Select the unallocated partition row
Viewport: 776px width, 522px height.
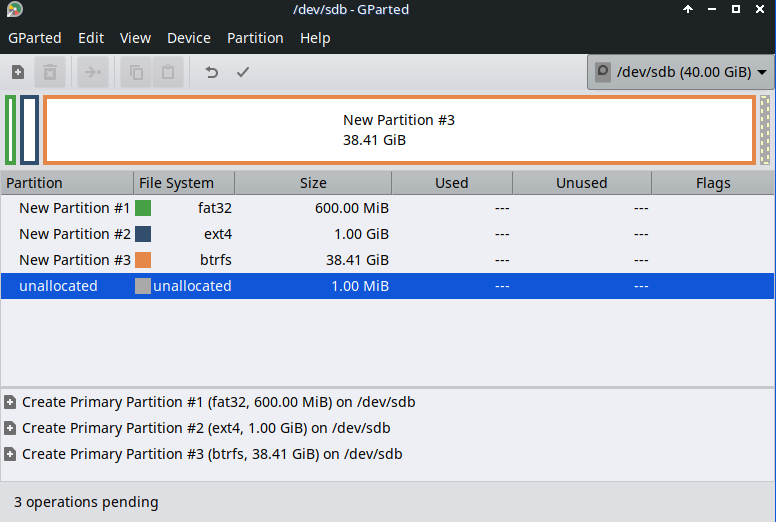(388, 286)
